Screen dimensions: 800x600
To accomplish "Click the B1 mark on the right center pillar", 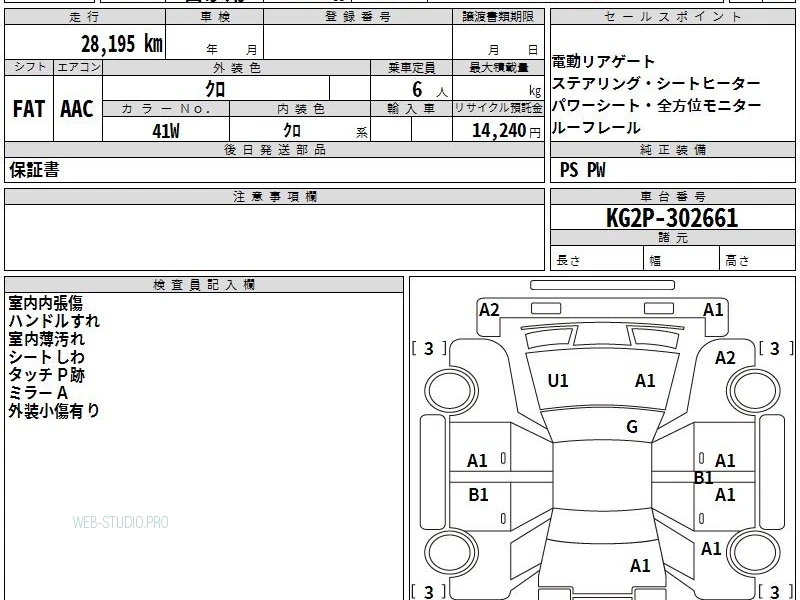I will (704, 478).
